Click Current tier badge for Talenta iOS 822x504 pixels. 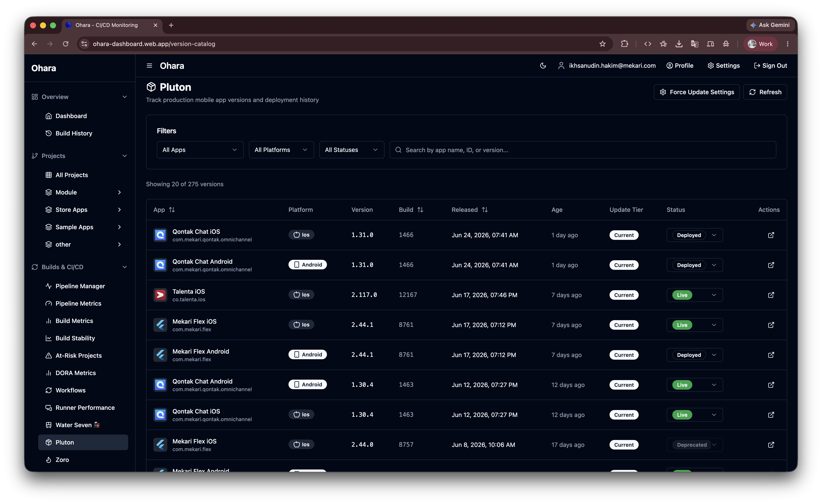coord(623,295)
